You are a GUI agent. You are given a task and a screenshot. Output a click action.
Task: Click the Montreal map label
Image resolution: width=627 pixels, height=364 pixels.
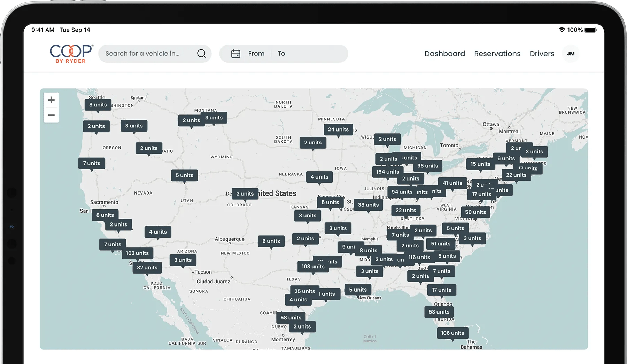click(509, 132)
